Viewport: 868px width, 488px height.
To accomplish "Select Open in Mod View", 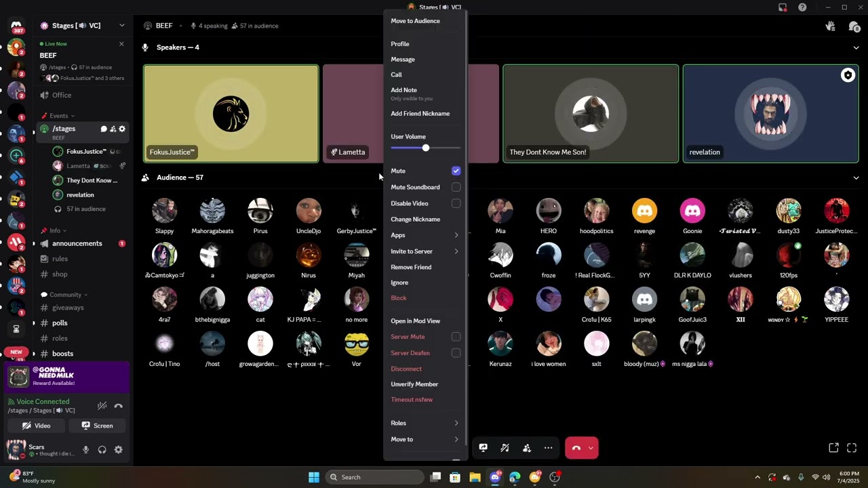I will tap(415, 321).
